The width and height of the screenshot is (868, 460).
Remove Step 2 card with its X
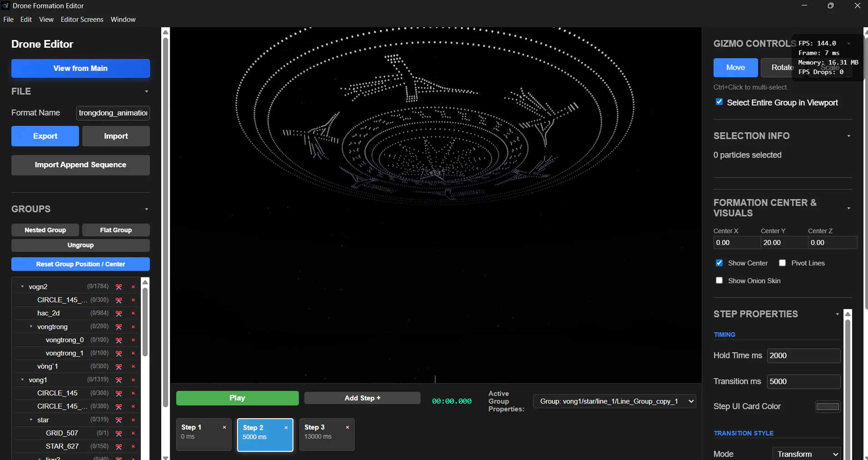point(286,428)
